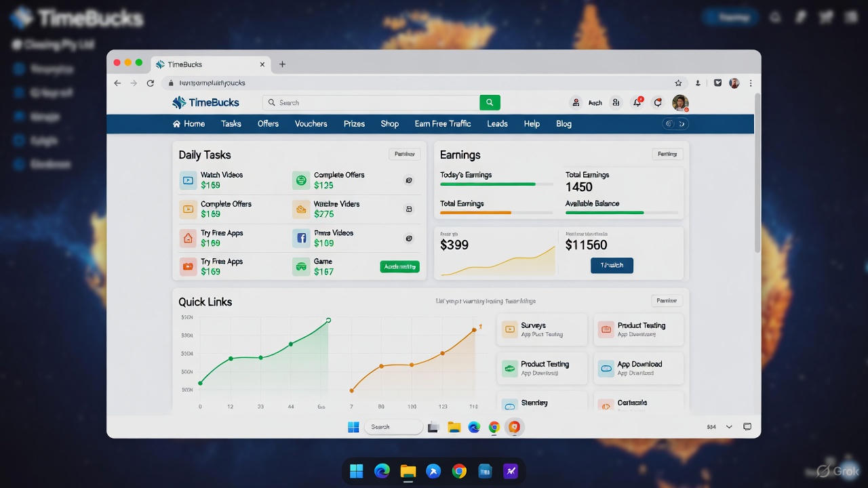Click the Surveys card icon in Quick Links
The image size is (868, 488).
pos(509,329)
